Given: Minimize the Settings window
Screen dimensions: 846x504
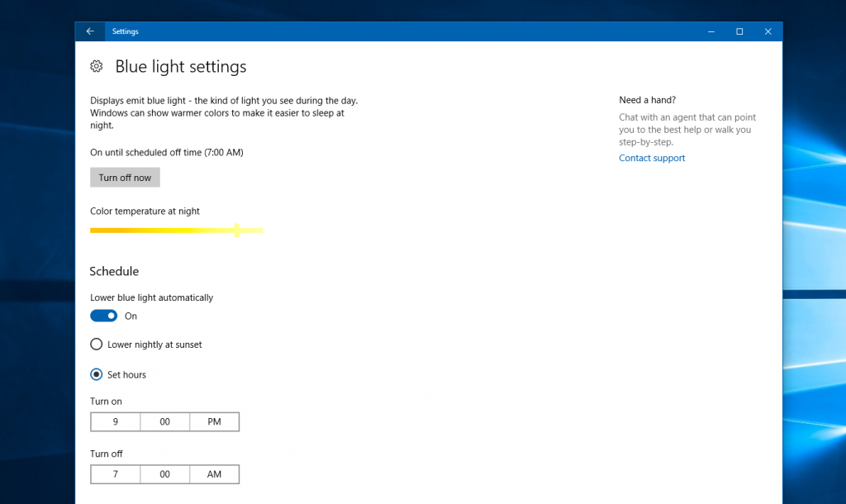Looking at the screenshot, I should coord(711,31).
